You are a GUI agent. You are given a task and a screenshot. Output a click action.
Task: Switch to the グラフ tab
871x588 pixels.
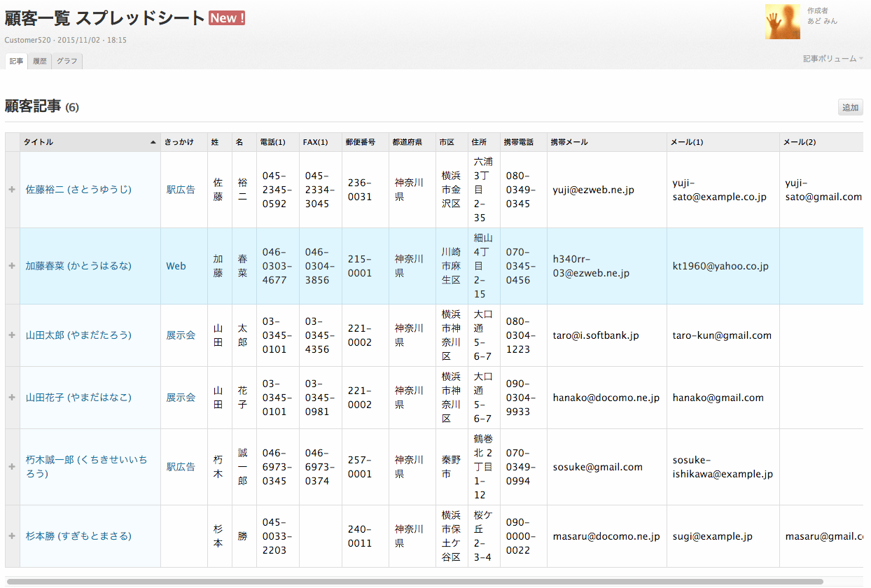coord(67,62)
